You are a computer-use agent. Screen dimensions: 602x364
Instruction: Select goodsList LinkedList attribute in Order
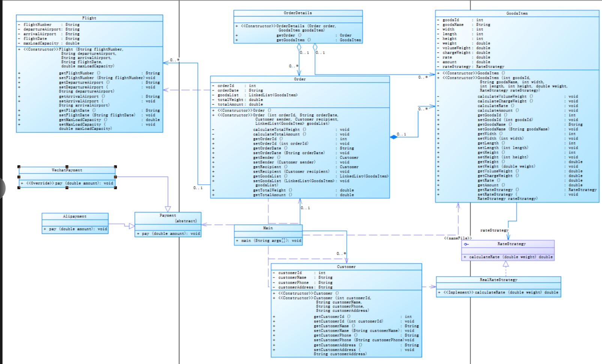click(x=255, y=95)
